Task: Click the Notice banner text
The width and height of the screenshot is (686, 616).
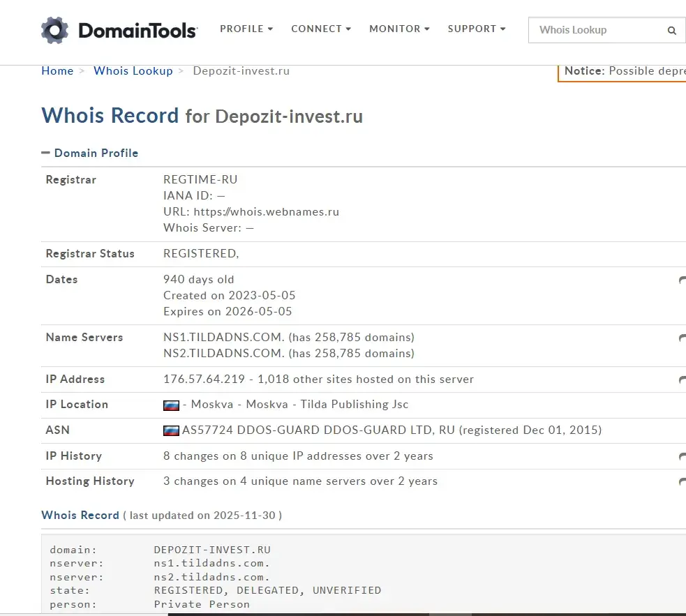Action: click(x=625, y=71)
